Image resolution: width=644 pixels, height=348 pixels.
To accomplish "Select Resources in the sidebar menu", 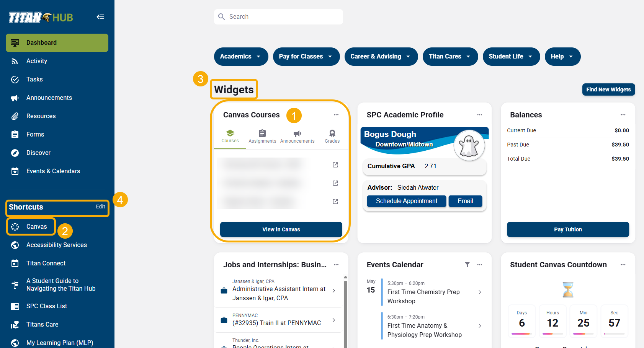I will click(x=41, y=116).
